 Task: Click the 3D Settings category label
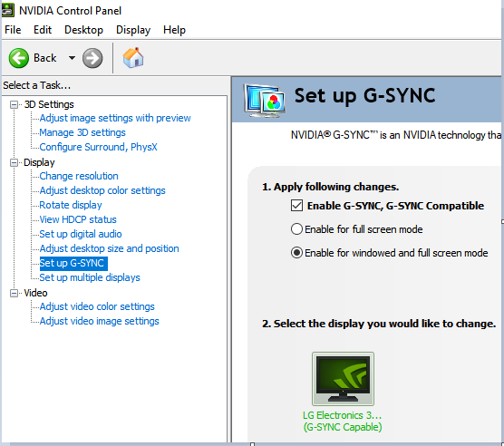[49, 104]
